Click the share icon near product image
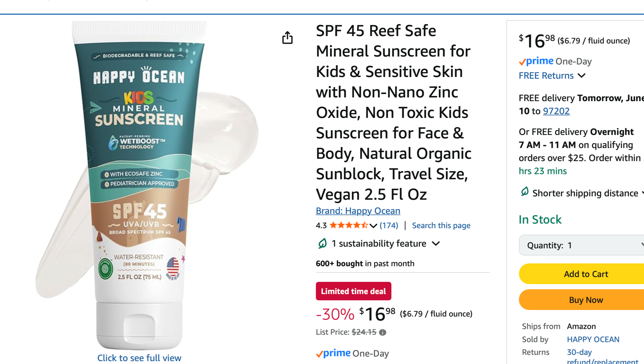The image size is (644, 364). (x=287, y=38)
